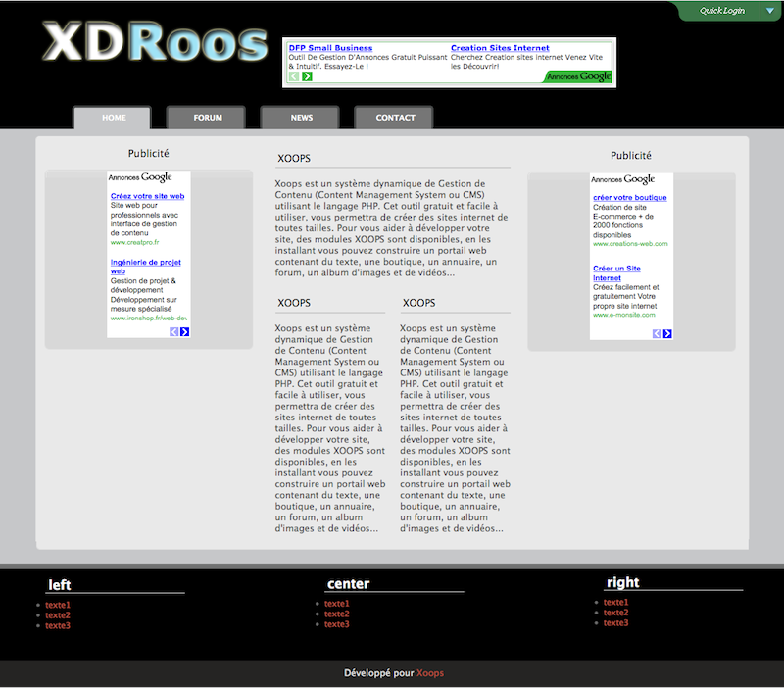
Task: Visit www.ironshop.fr link in left ad
Action: 149,318
